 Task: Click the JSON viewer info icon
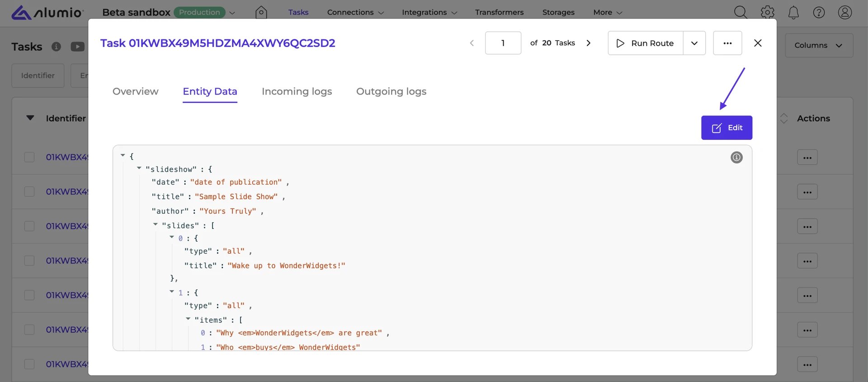pos(736,157)
